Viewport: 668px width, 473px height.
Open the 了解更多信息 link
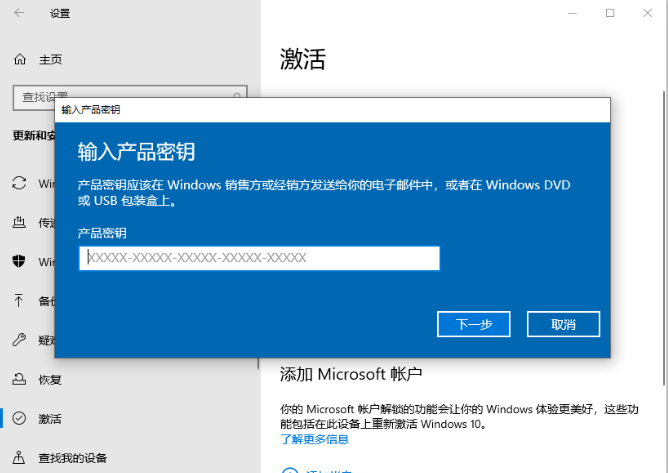314,439
